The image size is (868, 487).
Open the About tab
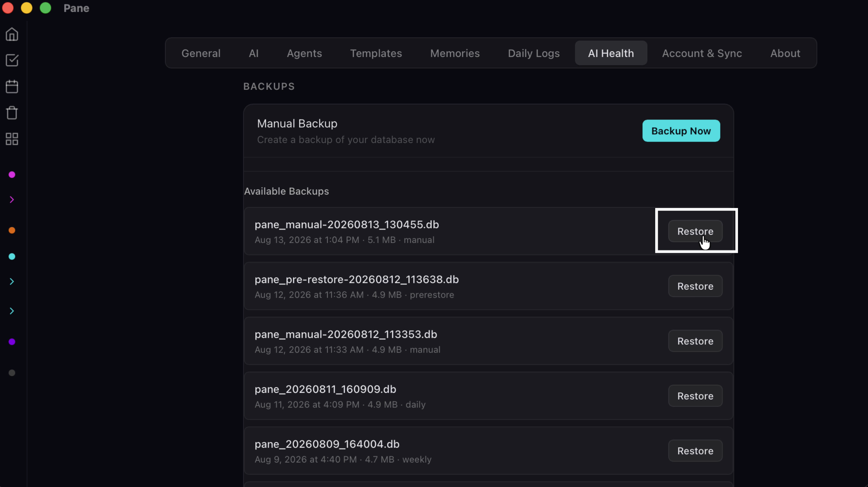pos(785,53)
